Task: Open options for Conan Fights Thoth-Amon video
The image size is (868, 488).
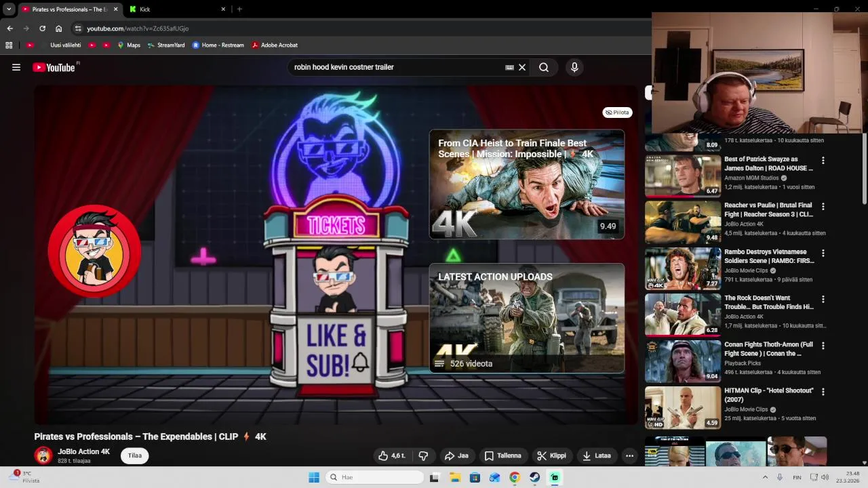Action: (x=823, y=346)
